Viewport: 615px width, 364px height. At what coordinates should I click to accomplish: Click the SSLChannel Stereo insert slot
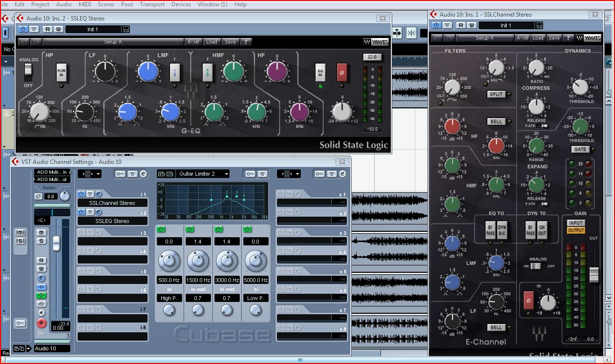[112, 203]
